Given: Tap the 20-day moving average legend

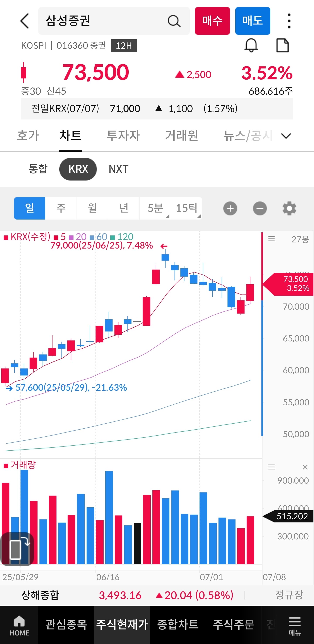Looking at the screenshot, I should [x=78, y=237].
